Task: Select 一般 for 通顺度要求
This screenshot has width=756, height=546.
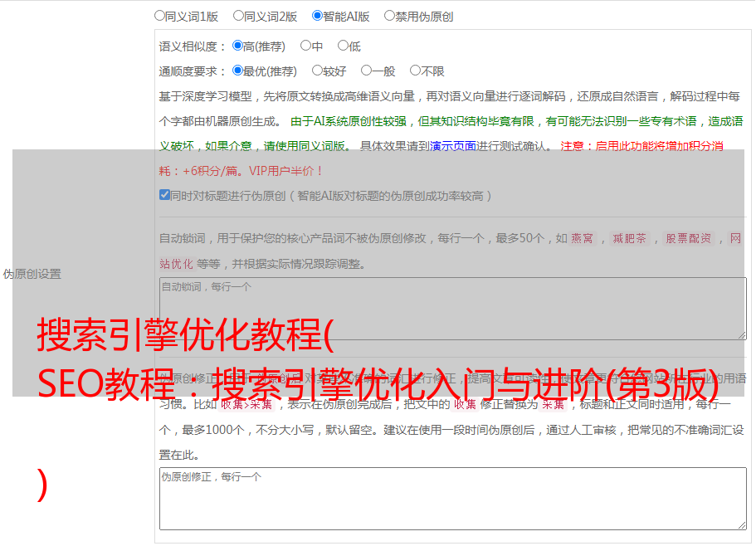Action: [x=366, y=71]
